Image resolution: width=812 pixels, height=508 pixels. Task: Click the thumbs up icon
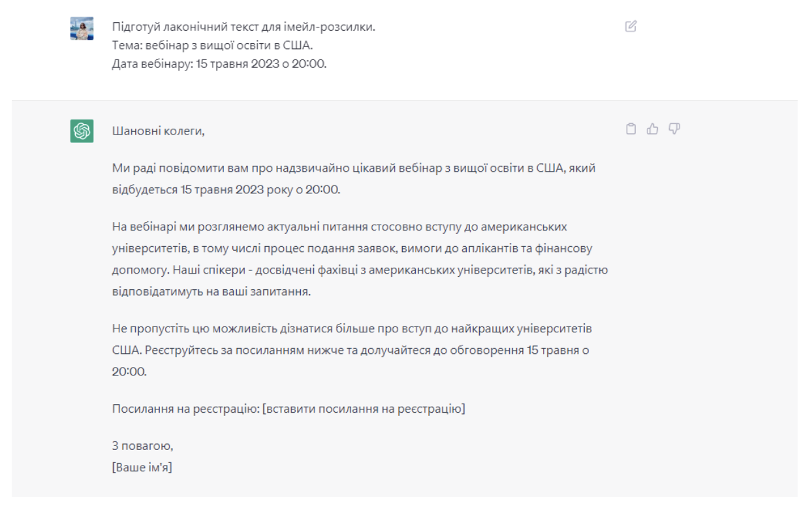tap(651, 129)
